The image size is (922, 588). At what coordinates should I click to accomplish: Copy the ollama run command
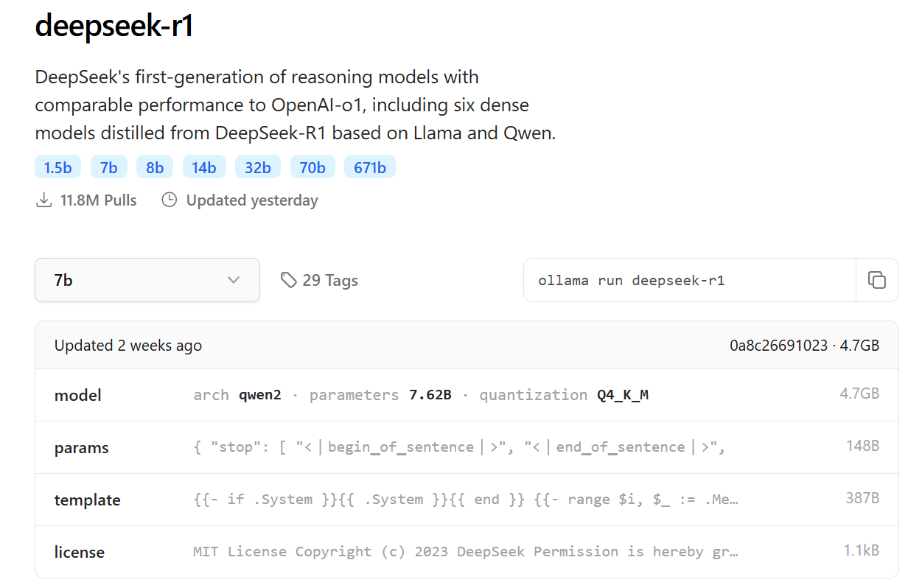[876, 280]
